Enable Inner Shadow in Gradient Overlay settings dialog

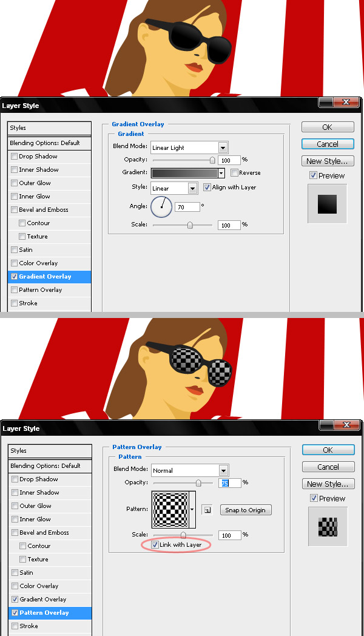point(14,169)
